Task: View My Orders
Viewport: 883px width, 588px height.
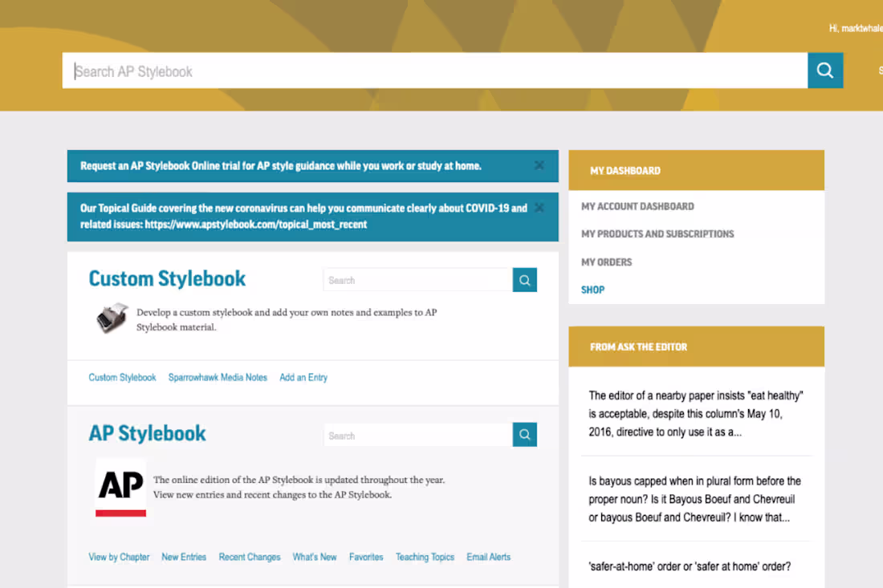Action: point(606,262)
